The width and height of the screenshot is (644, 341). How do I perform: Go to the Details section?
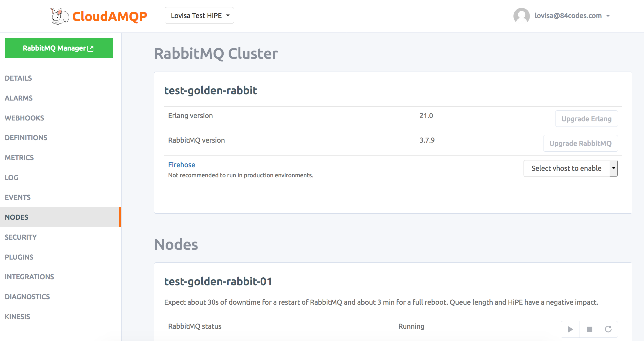[18, 78]
